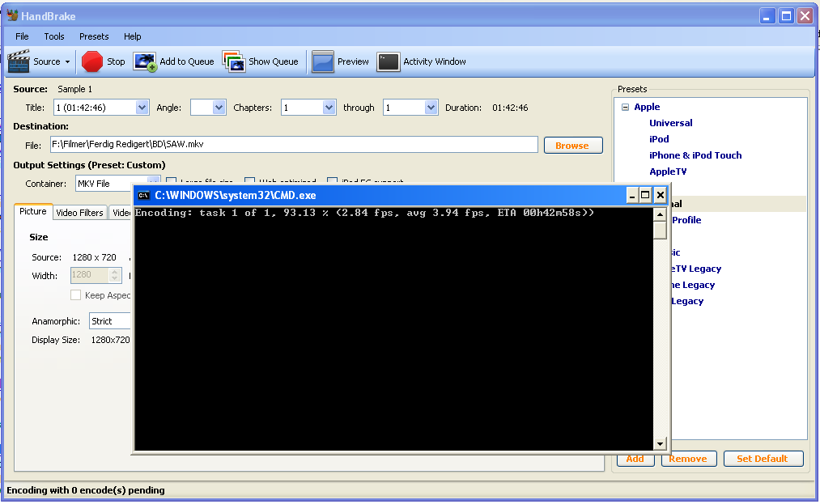Toggle the Keep Aspect Ratio checkbox
820x504 pixels.
coord(76,295)
